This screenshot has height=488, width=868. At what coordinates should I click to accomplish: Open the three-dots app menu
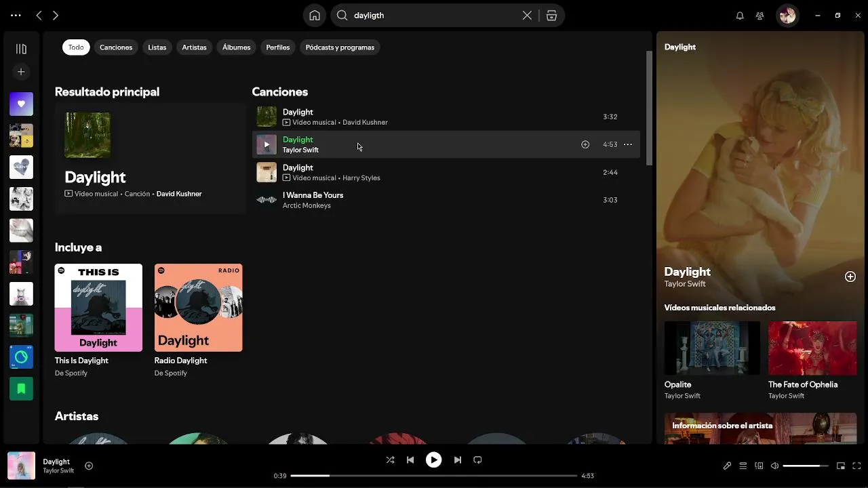click(16, 15)
